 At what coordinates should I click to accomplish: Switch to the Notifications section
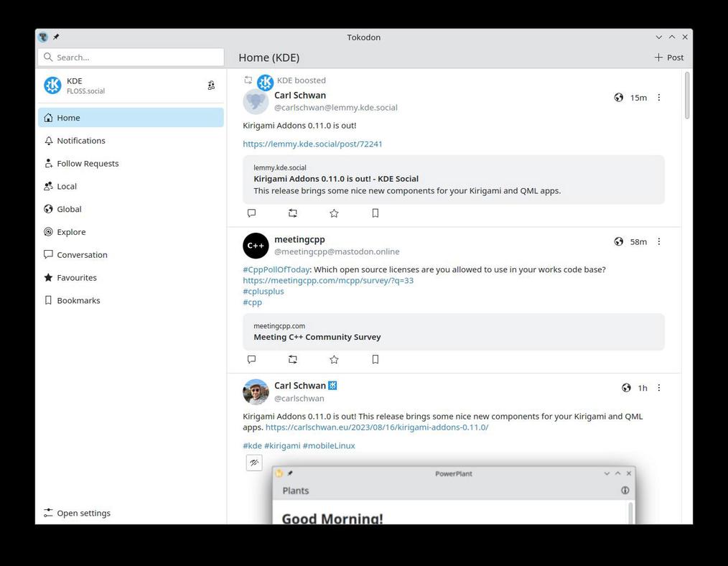[x=80, y=140]
